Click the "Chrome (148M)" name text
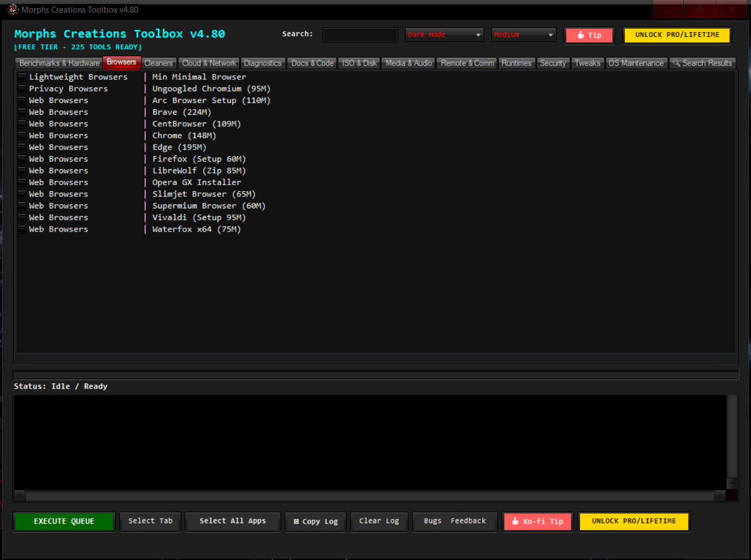 click(x=184, y=135)
